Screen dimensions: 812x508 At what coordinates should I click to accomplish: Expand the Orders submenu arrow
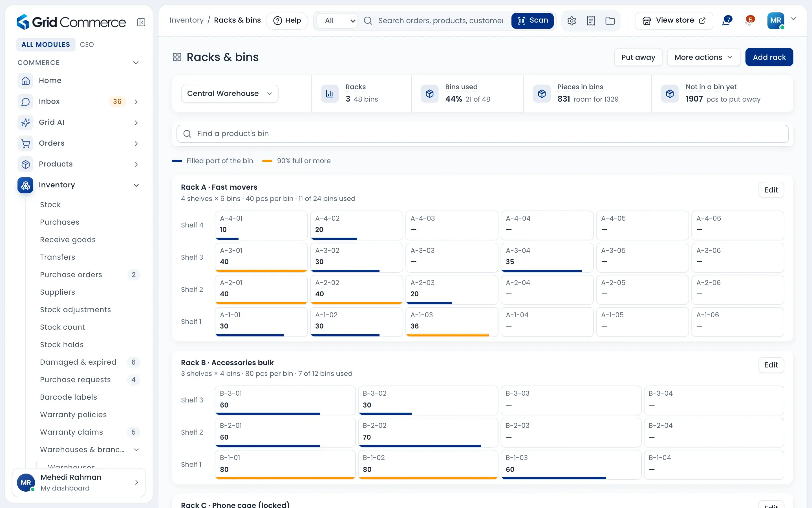click(136, 143)
